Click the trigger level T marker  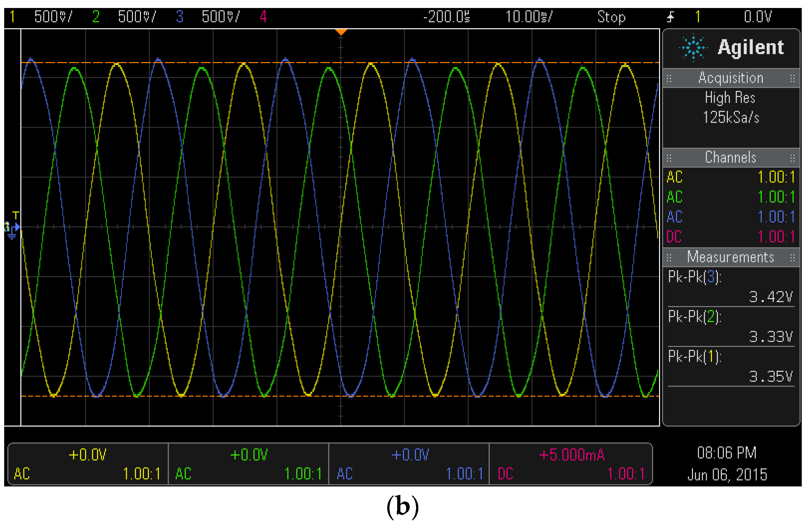[16, 215]
